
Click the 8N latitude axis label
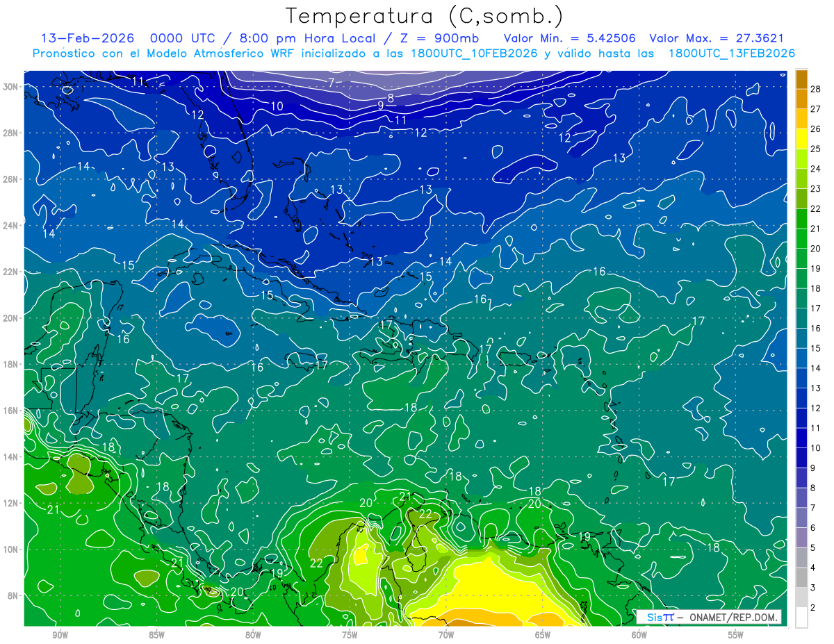pos(14,595)
